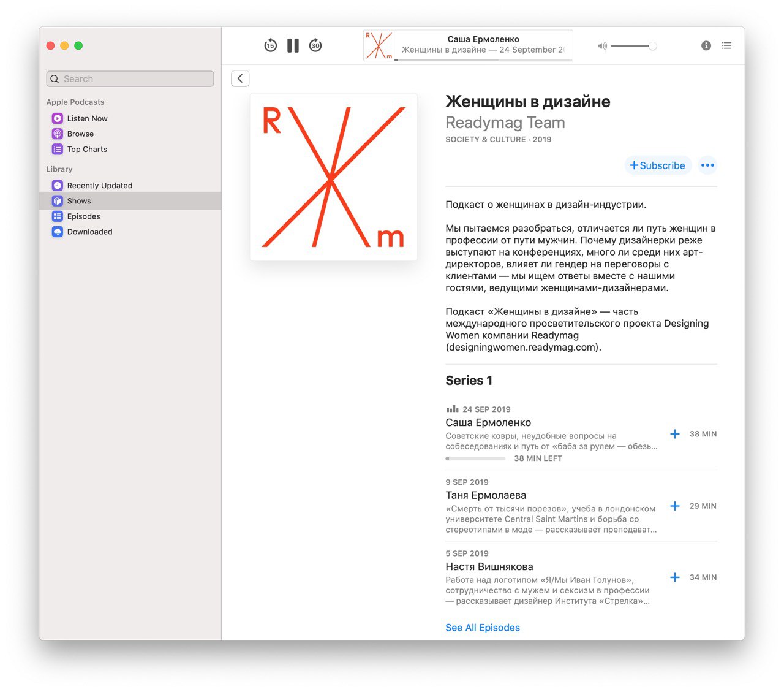The width and height of the screenshot is (784, 692).
Task: Click the Series 1 heading
Action: pyautogui.click(x=469, y=381)
